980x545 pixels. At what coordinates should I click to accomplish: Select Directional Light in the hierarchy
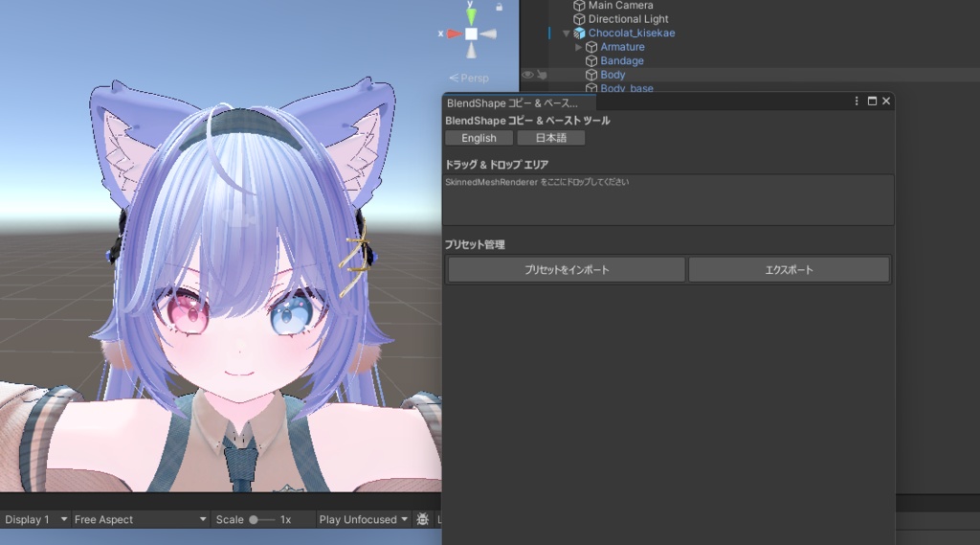click(628, 19)
